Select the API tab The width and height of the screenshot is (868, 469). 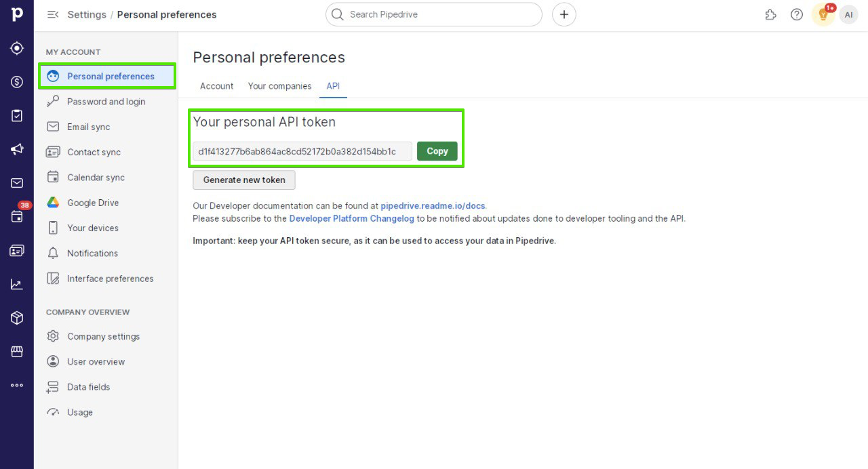pyautogui.click(x=333, y=86)
